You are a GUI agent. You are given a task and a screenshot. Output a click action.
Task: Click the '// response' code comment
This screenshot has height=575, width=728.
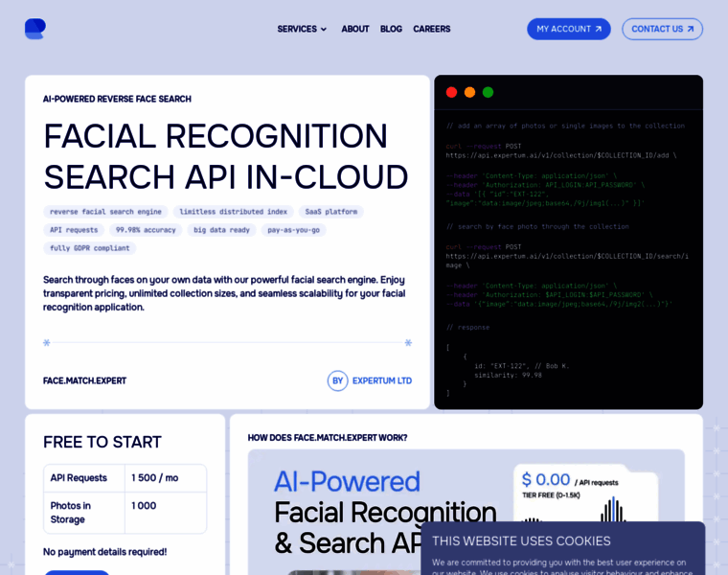click(x=468, y=328)
